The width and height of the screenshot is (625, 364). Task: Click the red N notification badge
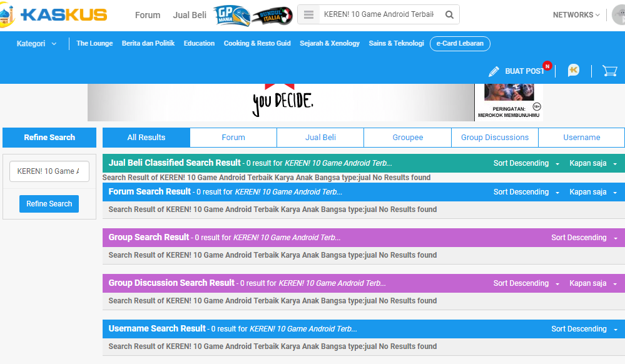click(547, 66)
